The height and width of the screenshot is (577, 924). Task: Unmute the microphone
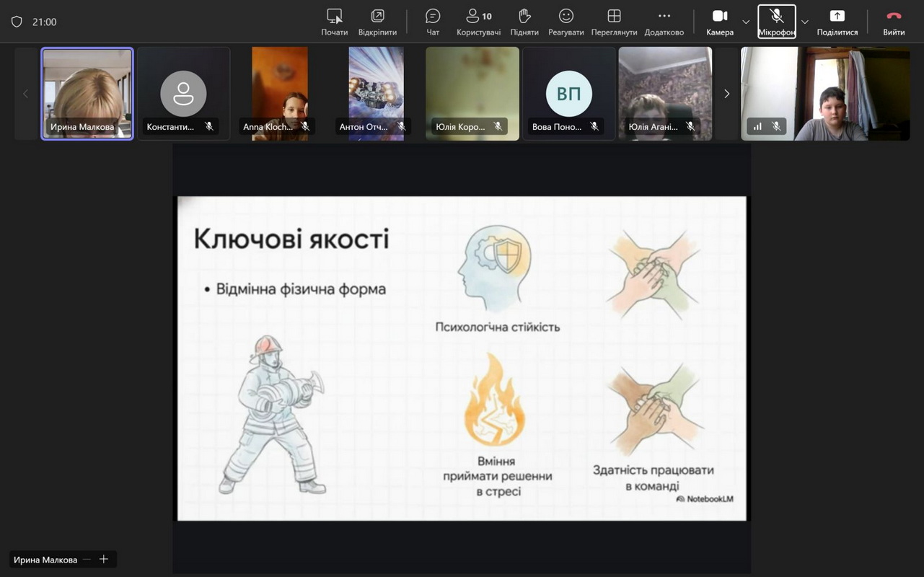click(776, 22)
